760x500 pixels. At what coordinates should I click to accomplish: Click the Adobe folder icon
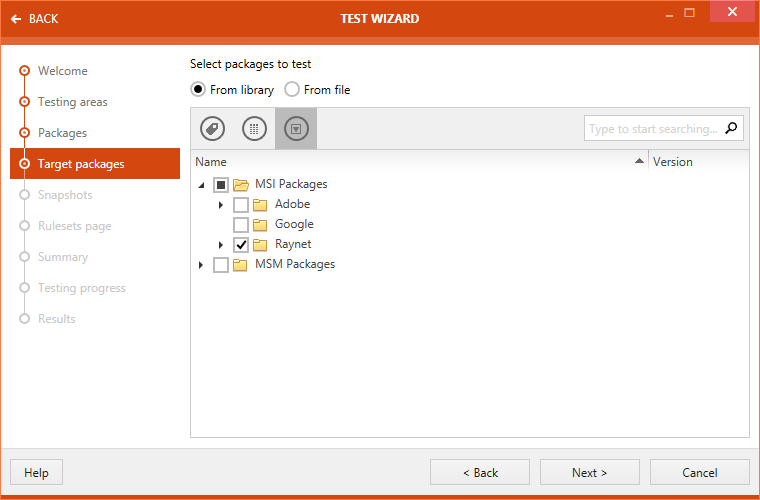click(260, 205)
